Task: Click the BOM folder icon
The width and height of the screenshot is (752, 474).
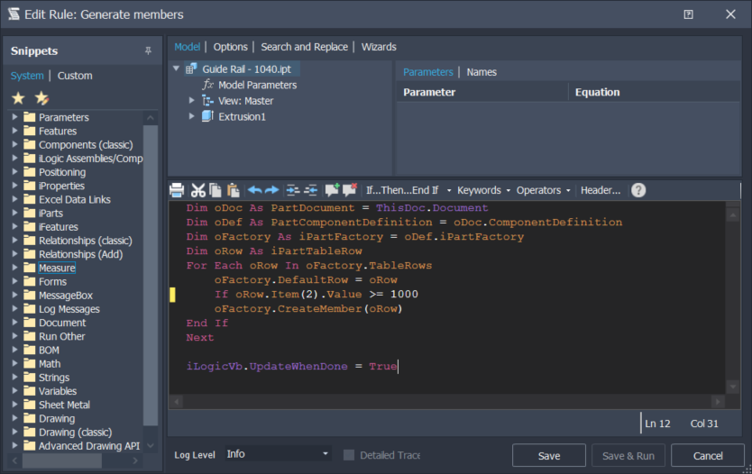Action: coord(30,350)
